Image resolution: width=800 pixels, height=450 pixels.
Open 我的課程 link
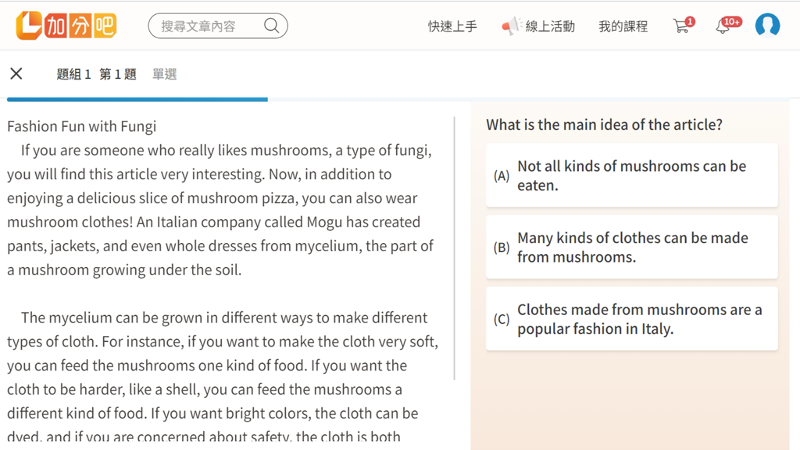coord(623,27)
